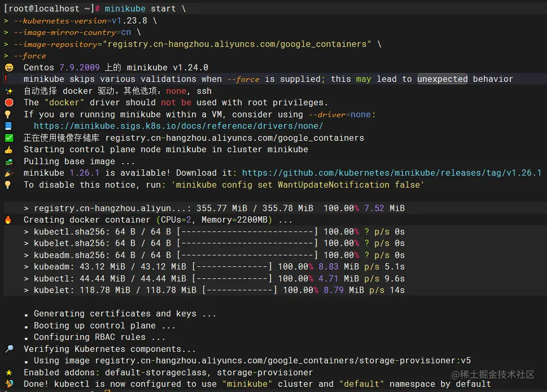Click the red 'none' driver option
The height and width of the screenshot is (392, 547).
[176, 91]
